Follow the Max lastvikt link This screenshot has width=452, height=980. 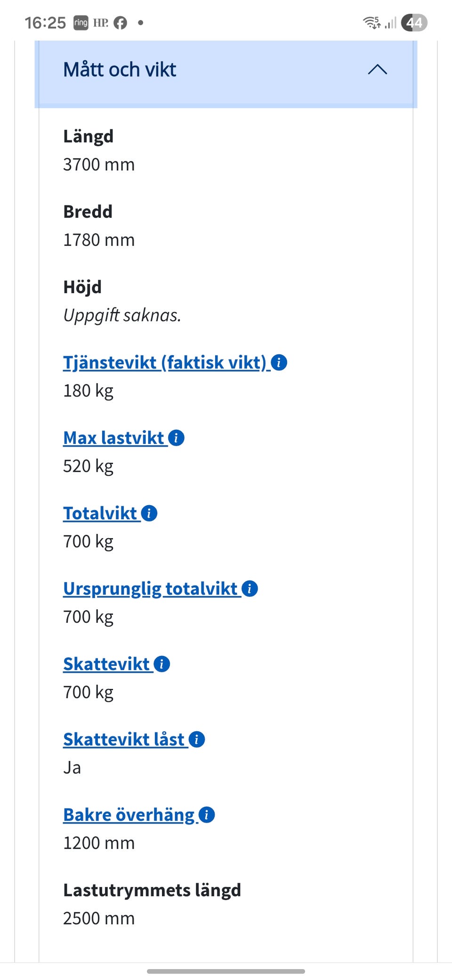113,438
